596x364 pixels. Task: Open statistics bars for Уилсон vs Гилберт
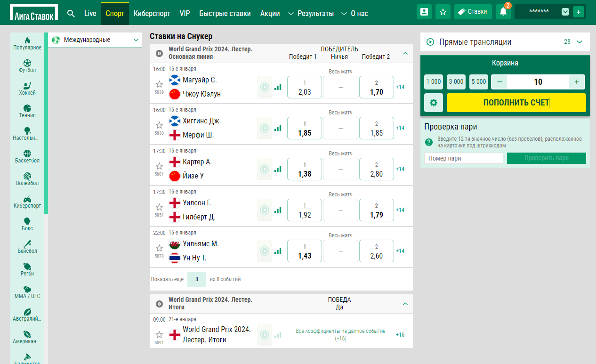click(278, 210)
